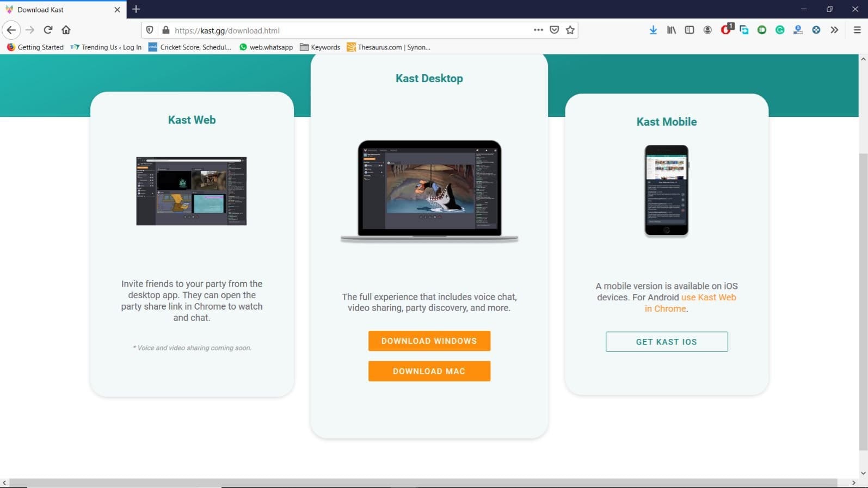Open Thesaurus.com bookmark
This screenshot has width=868, height=488.
point(389,47)
